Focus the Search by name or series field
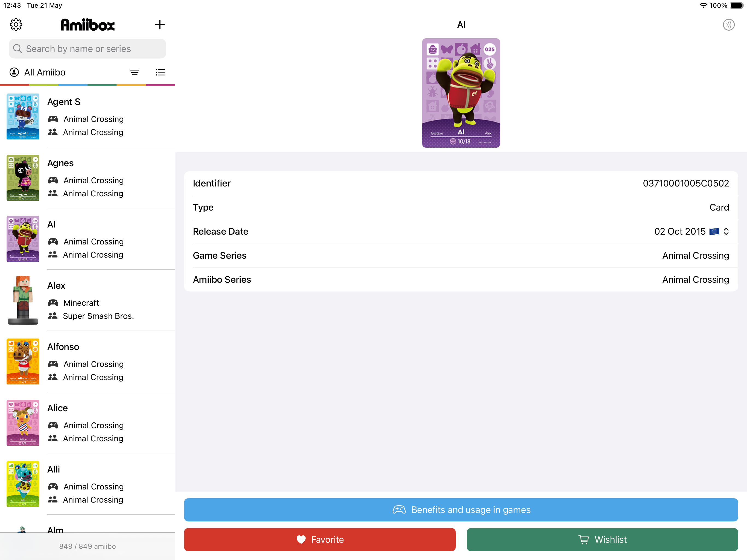Image resolution: width=747 pixels, height=560 pixels. coord(87,49)
